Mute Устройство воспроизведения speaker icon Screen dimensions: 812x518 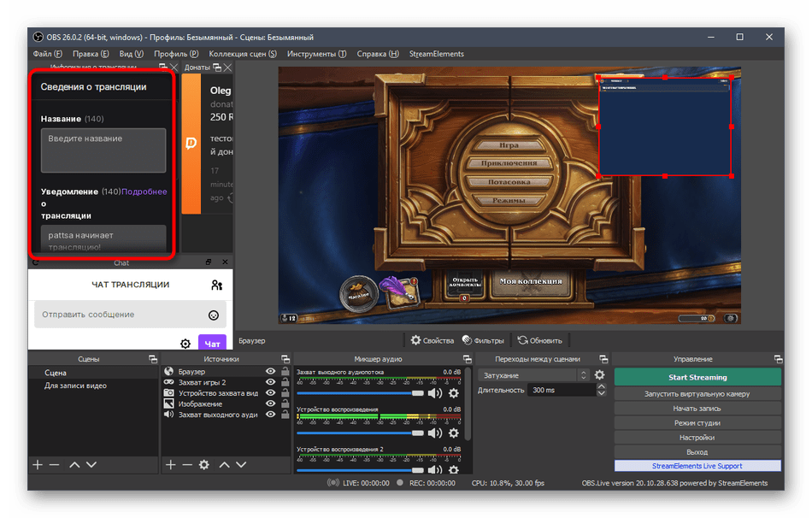[x=435, y=433]
